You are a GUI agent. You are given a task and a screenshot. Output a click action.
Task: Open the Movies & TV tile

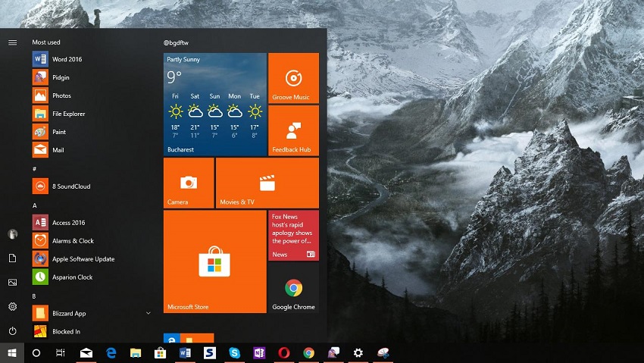coord(267,183)
